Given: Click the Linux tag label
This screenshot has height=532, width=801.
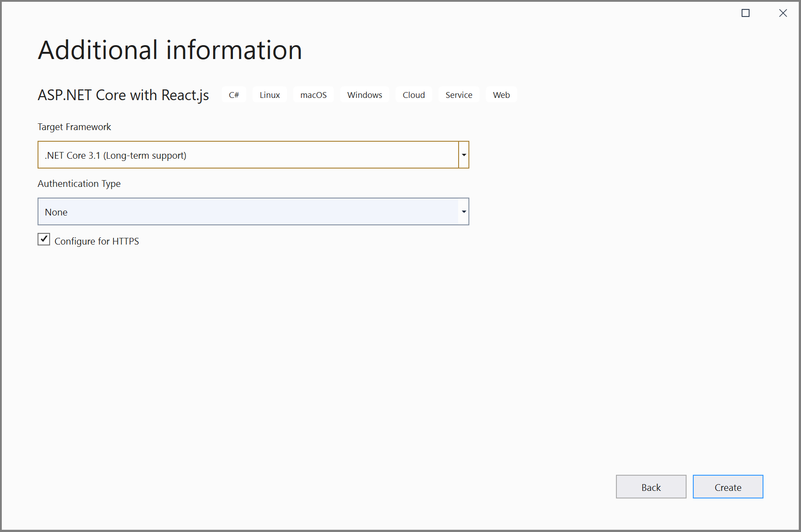Looking at the screenshot, I should point(270,95).
